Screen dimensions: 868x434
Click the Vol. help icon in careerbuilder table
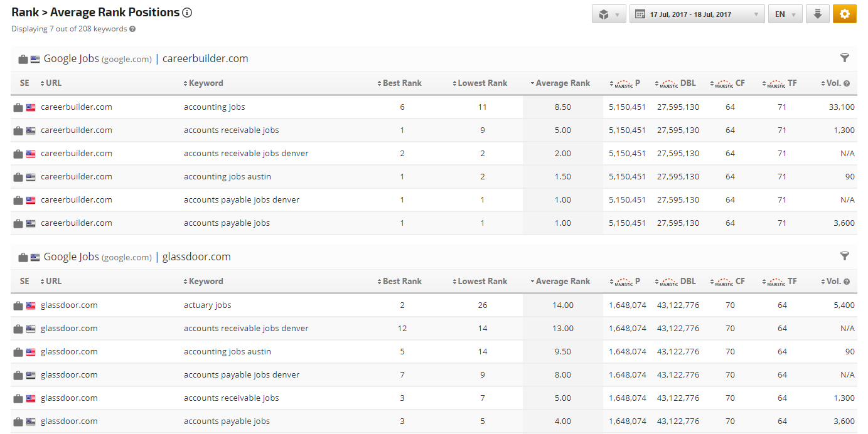coord(847,83)
